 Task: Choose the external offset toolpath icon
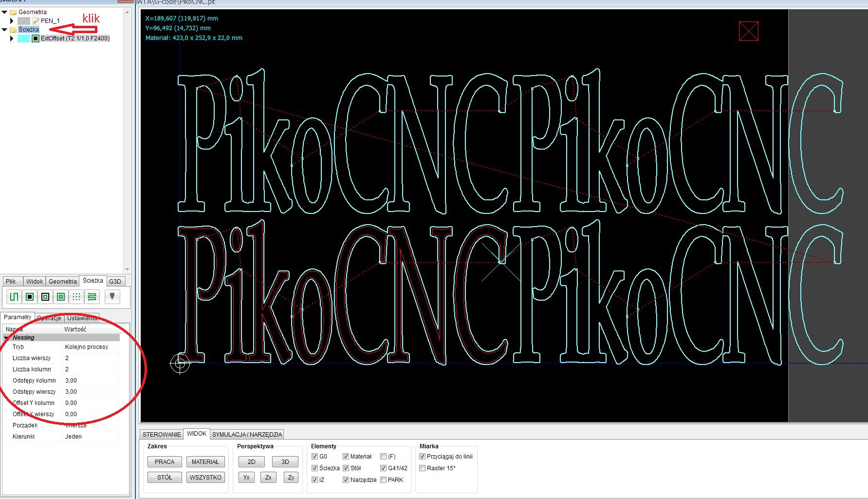click(30, 297)
